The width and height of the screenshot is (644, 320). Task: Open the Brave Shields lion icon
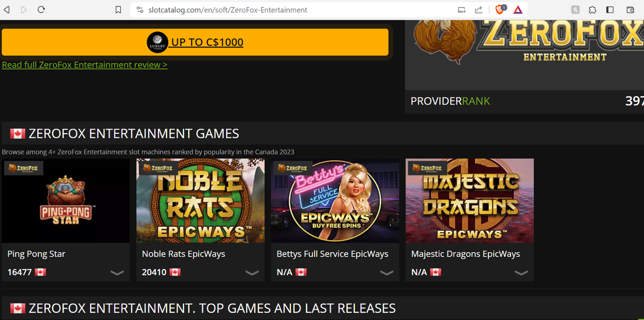click(500, 10)
